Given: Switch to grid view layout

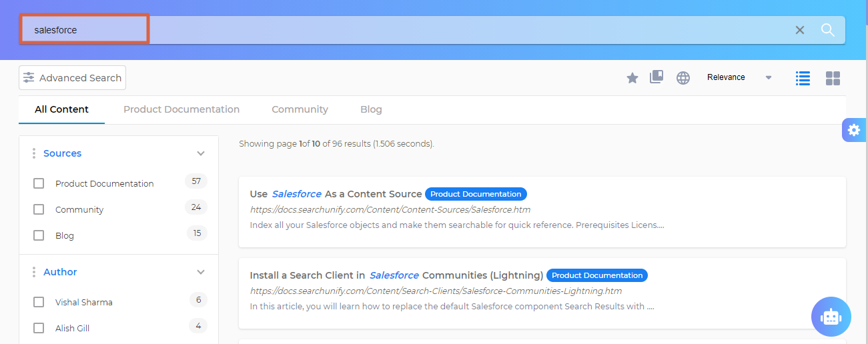Looking at the screenshot, I should pos(833,78).
